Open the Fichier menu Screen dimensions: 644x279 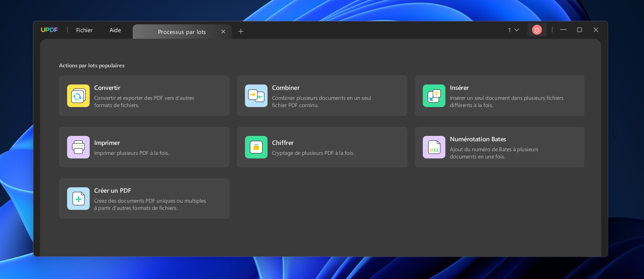(84, 30)
